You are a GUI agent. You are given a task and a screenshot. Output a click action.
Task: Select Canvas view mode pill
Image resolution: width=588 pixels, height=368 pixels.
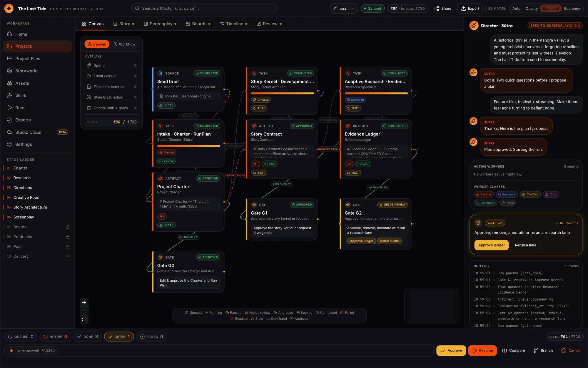point(97,44)
